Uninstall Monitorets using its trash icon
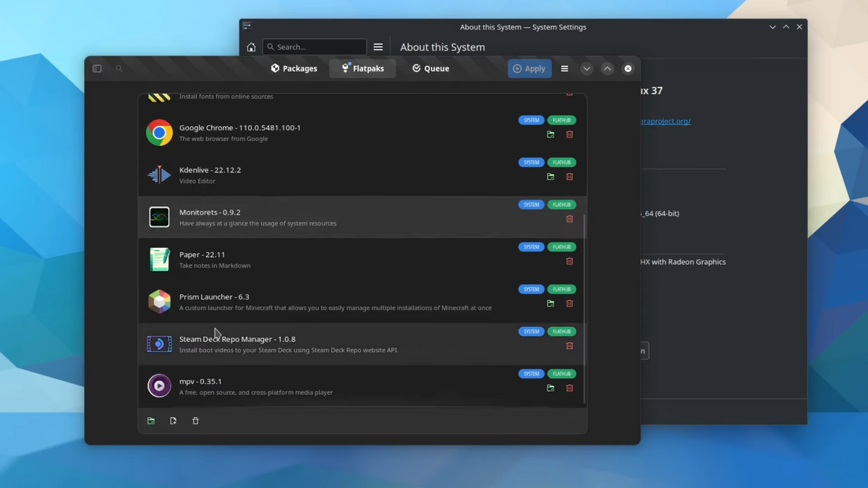 pos(569,218)
